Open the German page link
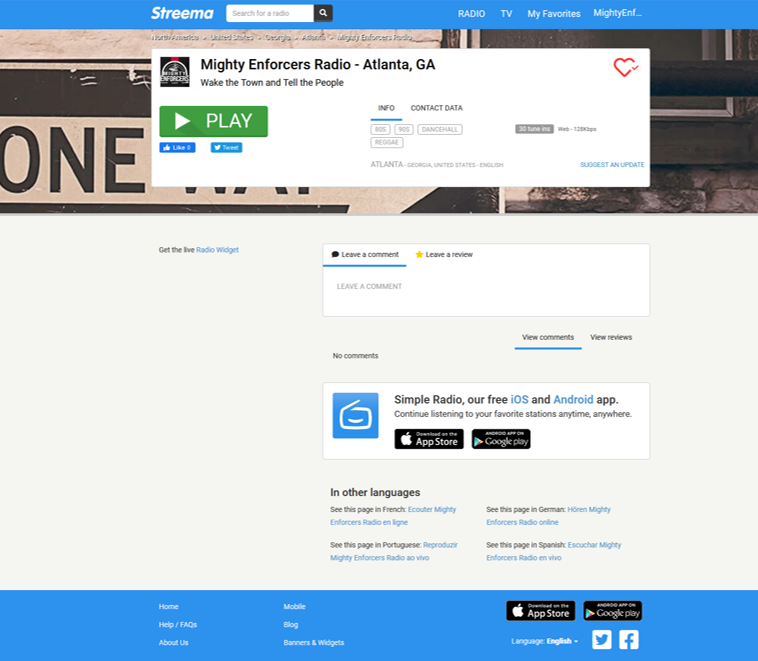This screenshot has height=661, width=758. coord(549,516)
